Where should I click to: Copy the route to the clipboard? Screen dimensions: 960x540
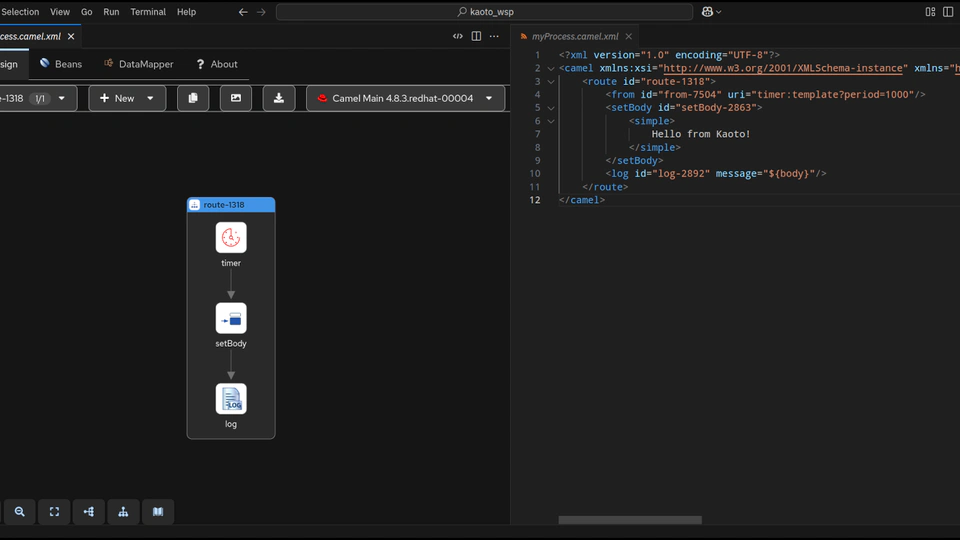pos(193,98)
